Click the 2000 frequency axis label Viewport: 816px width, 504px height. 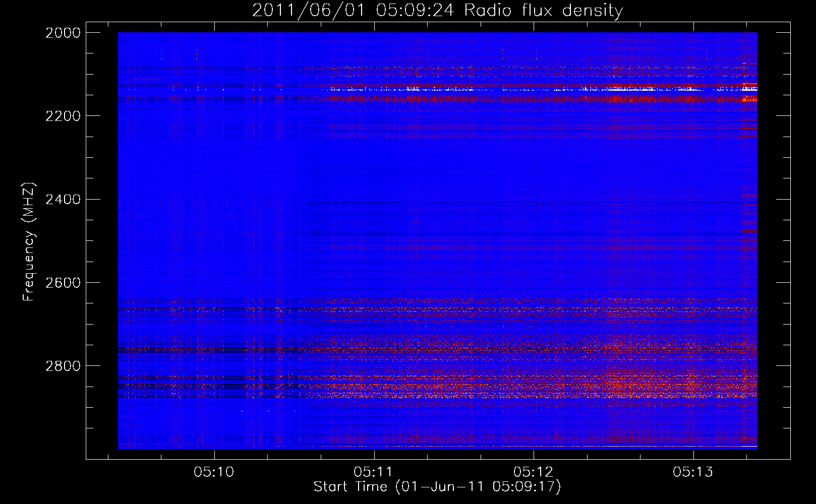63,33
